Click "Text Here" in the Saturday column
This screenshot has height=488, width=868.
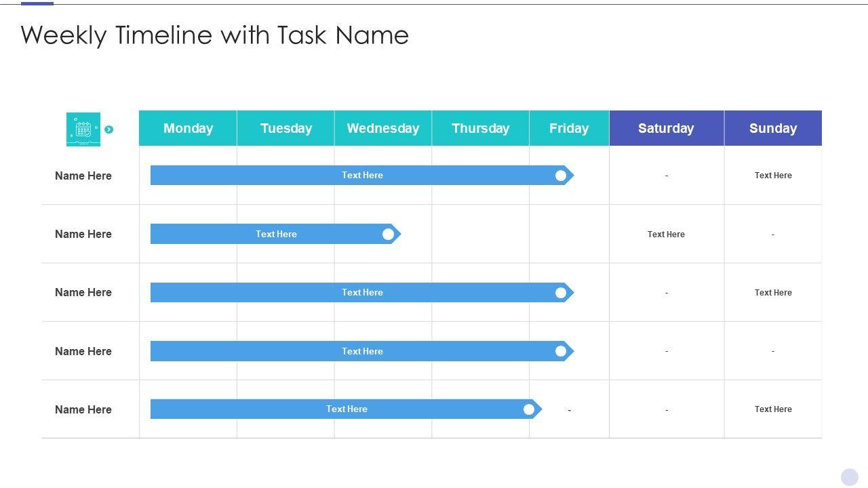666,235
